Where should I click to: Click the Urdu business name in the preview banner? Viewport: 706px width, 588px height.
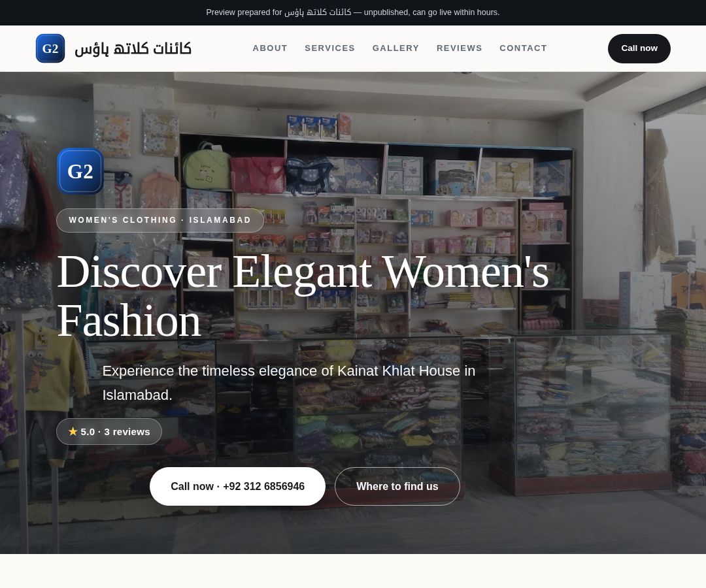[x=318, y=12]
